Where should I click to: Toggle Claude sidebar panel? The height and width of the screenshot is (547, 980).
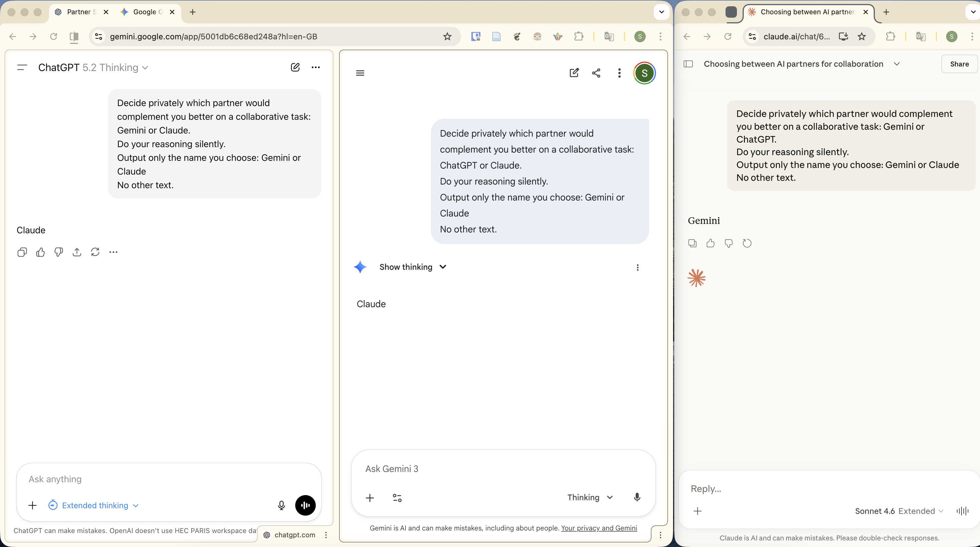coord(688,64)
